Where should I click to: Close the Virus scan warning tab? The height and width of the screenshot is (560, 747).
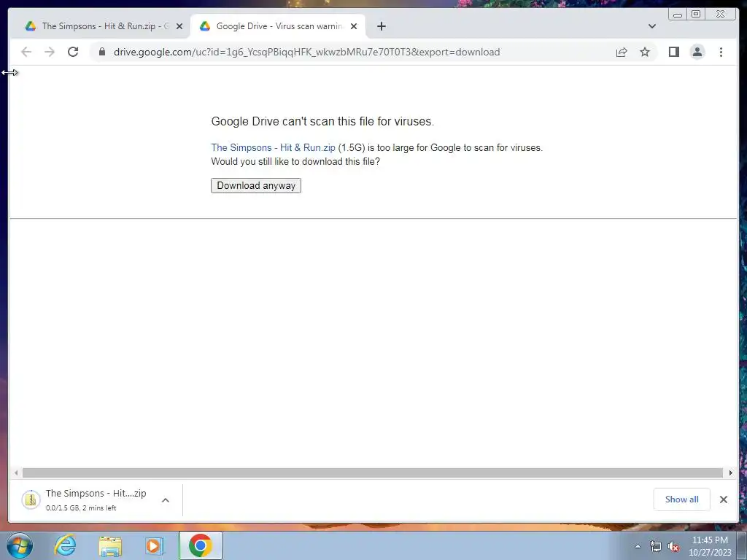coord(354,26)
